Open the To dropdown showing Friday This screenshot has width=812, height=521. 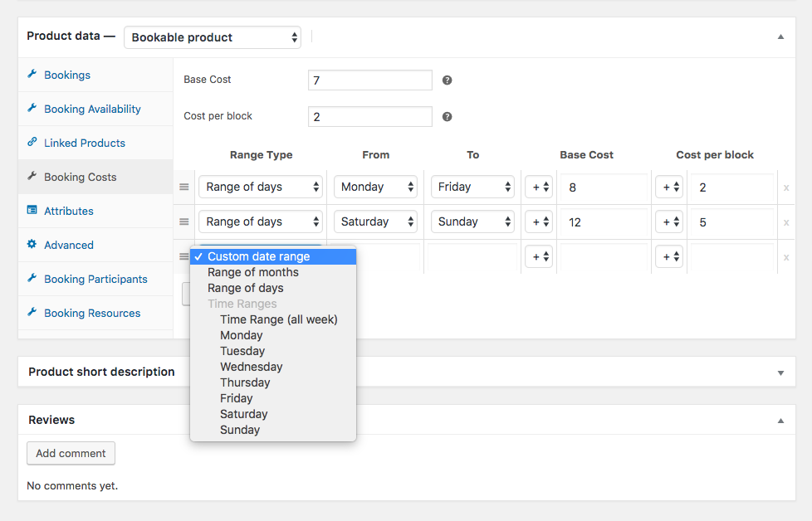472,187
